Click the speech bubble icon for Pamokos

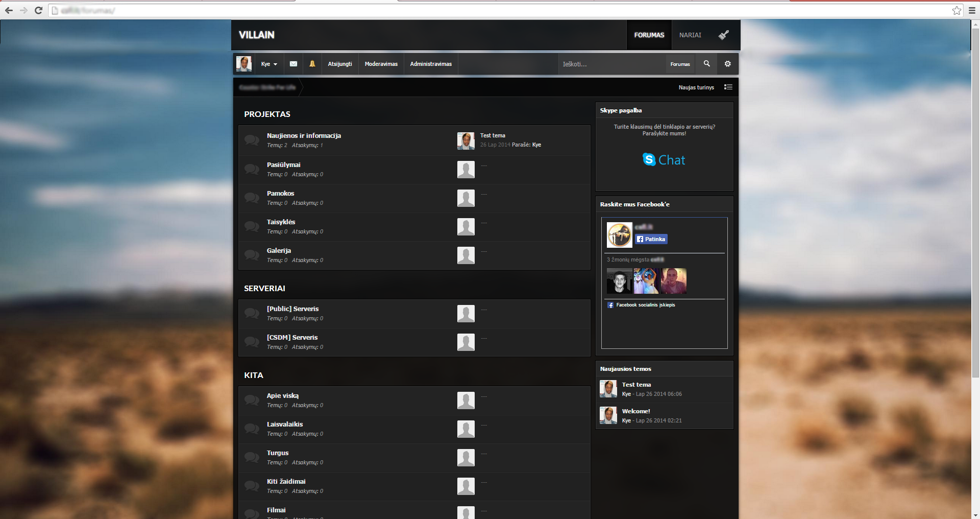tap(252, 198)
